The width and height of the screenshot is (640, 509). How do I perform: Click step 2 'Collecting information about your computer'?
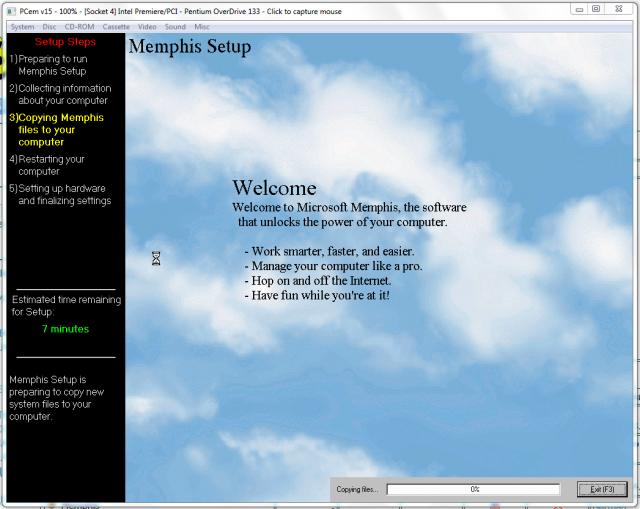[x=60, y=94]
